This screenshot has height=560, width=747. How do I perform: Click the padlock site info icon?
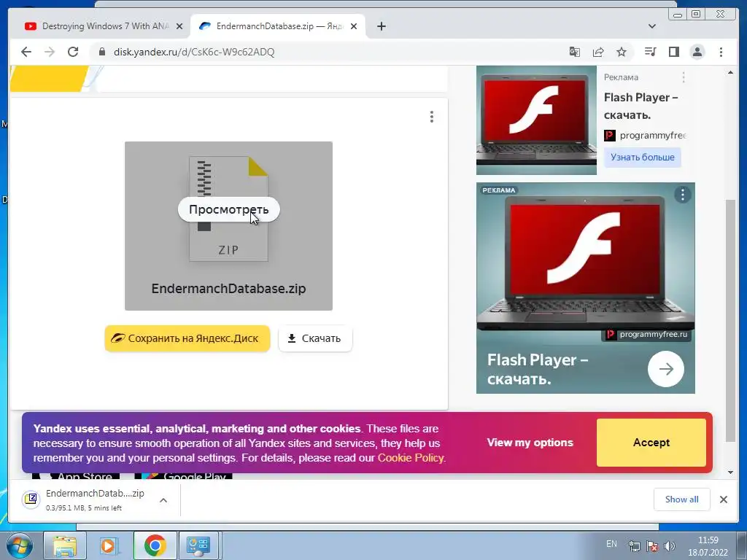[101, 52]
